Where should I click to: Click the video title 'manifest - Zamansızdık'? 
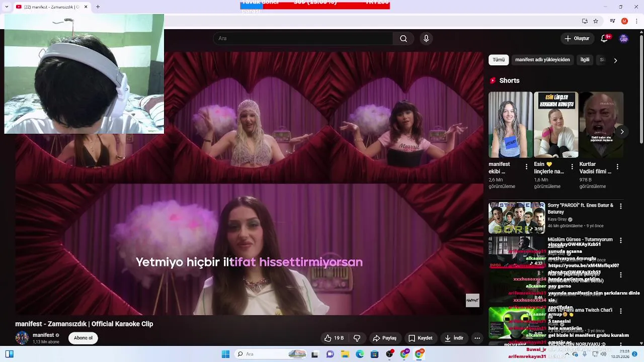(x=84, y=324)
